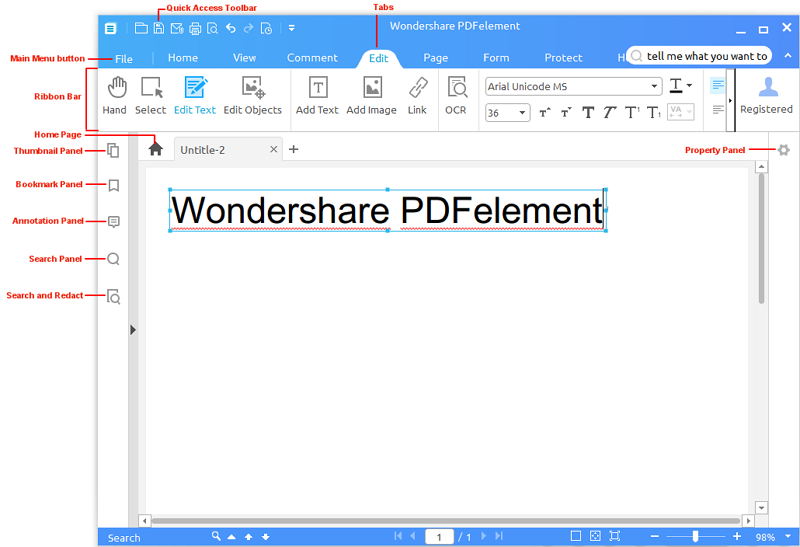Activate the Select tool
This screenshot has width=800, height=547.
(x=151, y=96)
